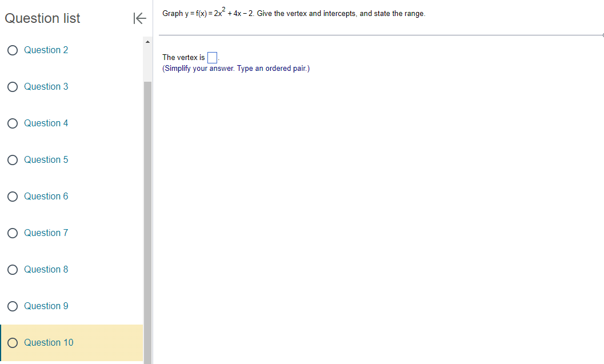Open Question 5 from the list
The image size is (604, 364).
[46, 159]
